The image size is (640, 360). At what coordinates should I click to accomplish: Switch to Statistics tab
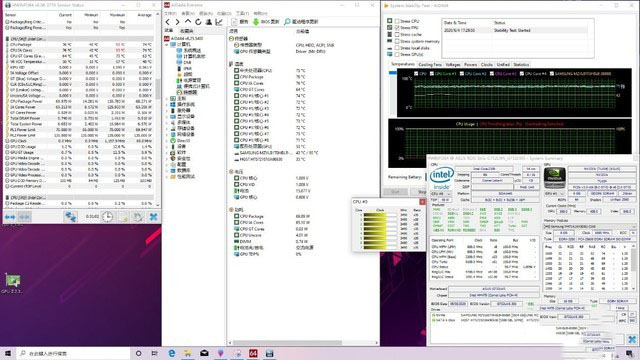[x=521, y=64]
